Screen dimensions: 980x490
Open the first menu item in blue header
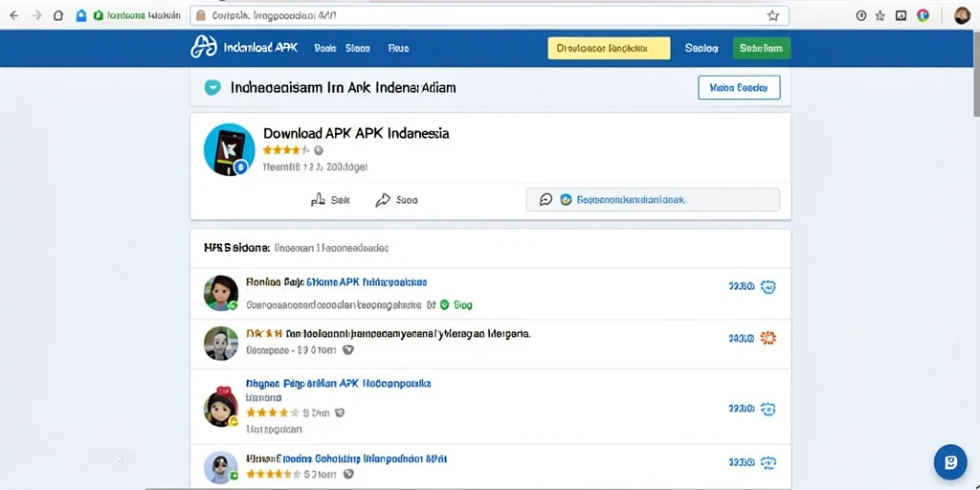coord(325,48)
